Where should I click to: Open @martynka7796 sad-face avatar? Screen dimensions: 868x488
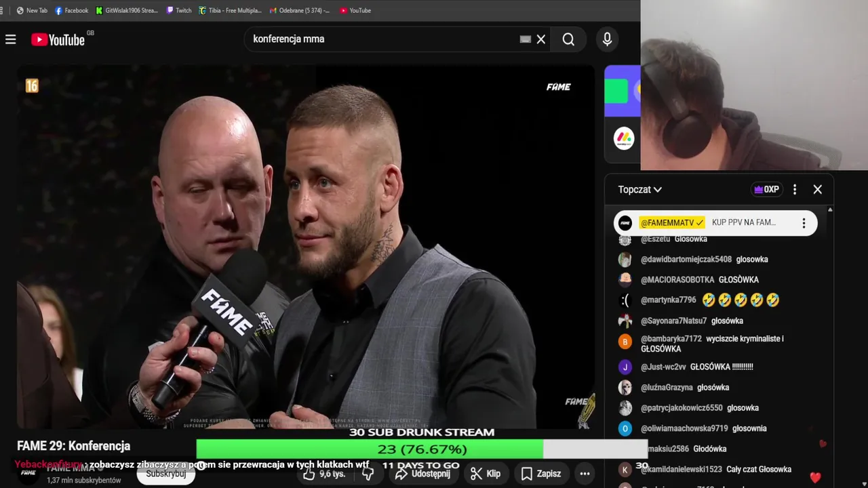[x=625, y=300]
